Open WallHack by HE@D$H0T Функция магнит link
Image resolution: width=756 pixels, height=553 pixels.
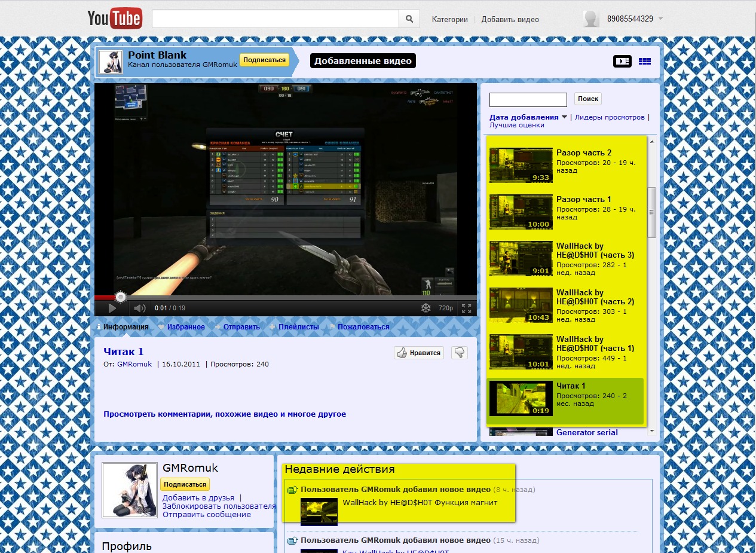tap(420, 502)
